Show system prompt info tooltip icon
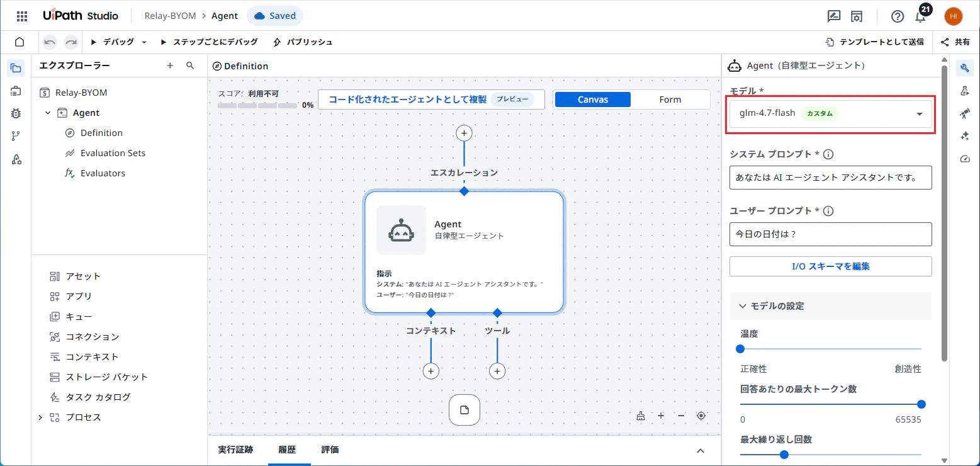 point(828,154)
